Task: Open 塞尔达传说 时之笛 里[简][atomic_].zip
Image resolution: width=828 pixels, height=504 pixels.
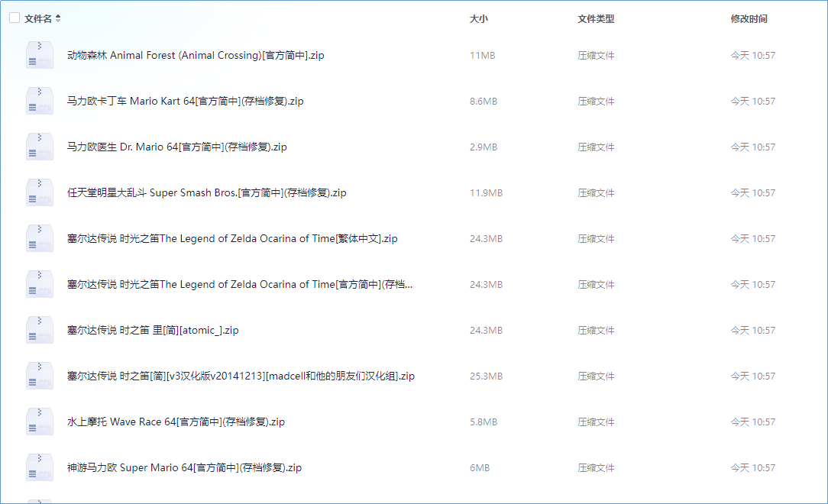Action: point(153,331)
